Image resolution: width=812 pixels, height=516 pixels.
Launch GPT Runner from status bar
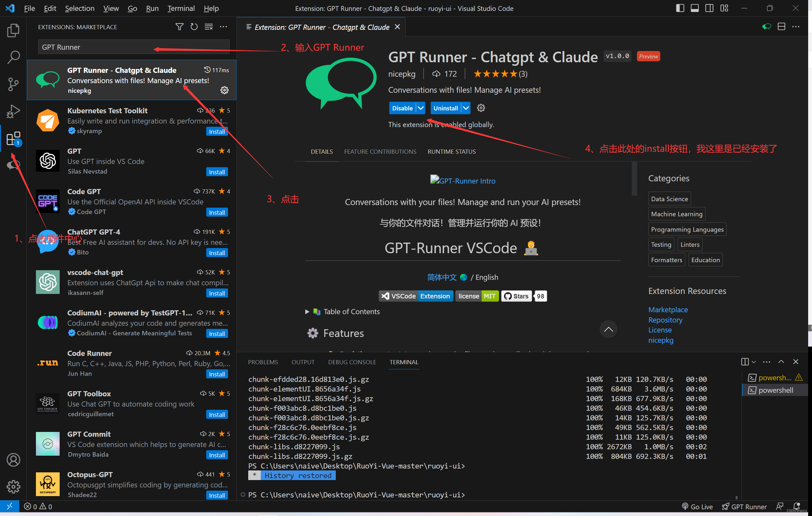coord(744,507)
